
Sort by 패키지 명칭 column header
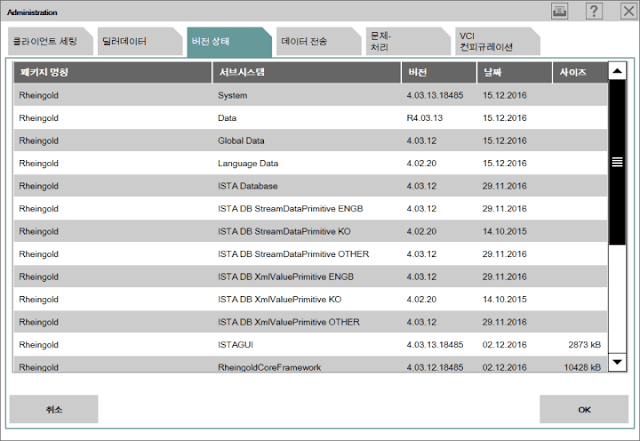pyautogui.click(x=112, y=73)
